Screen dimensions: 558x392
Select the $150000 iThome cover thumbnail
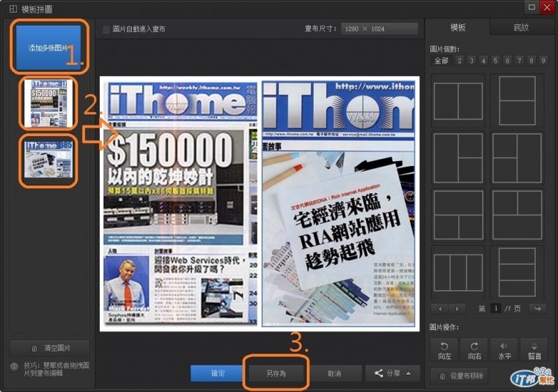tap(48, 103)
